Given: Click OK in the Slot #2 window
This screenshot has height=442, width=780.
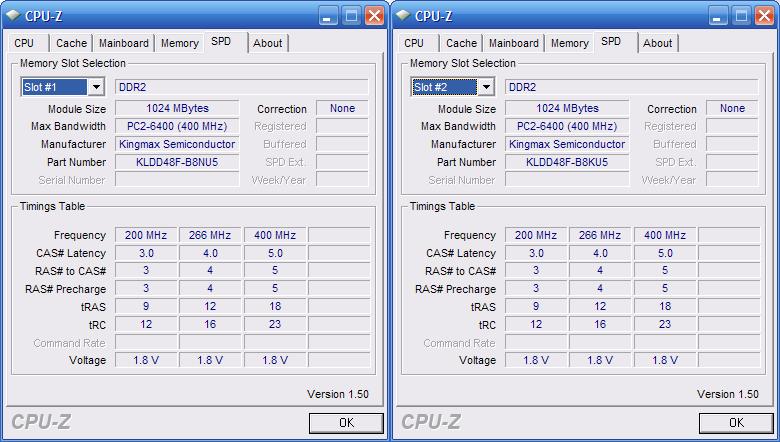Looking at the screenshot, I should coord(736,423).
